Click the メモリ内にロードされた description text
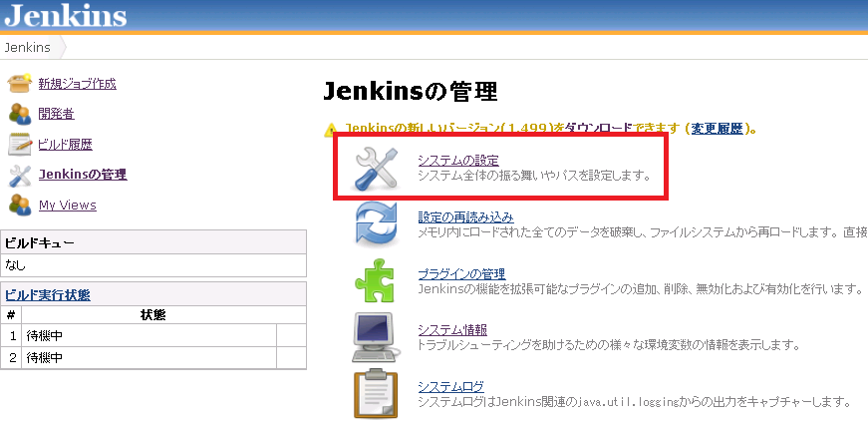Image resolution: width=868 pixels, height=423 pixels. click(x=643, y=231)
